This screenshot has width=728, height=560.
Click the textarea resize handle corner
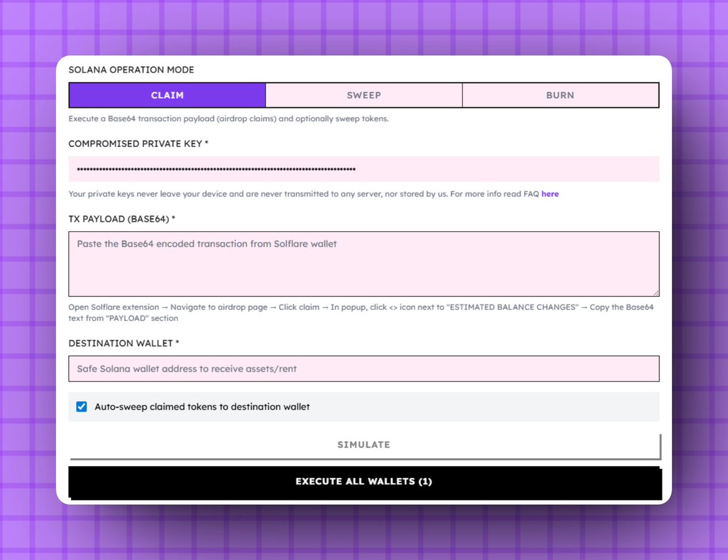point(655,292)
